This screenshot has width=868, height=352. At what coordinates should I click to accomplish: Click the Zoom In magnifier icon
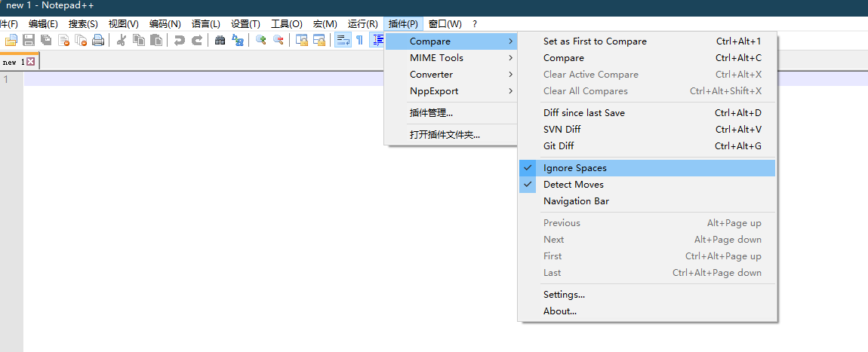click(260, 40)
